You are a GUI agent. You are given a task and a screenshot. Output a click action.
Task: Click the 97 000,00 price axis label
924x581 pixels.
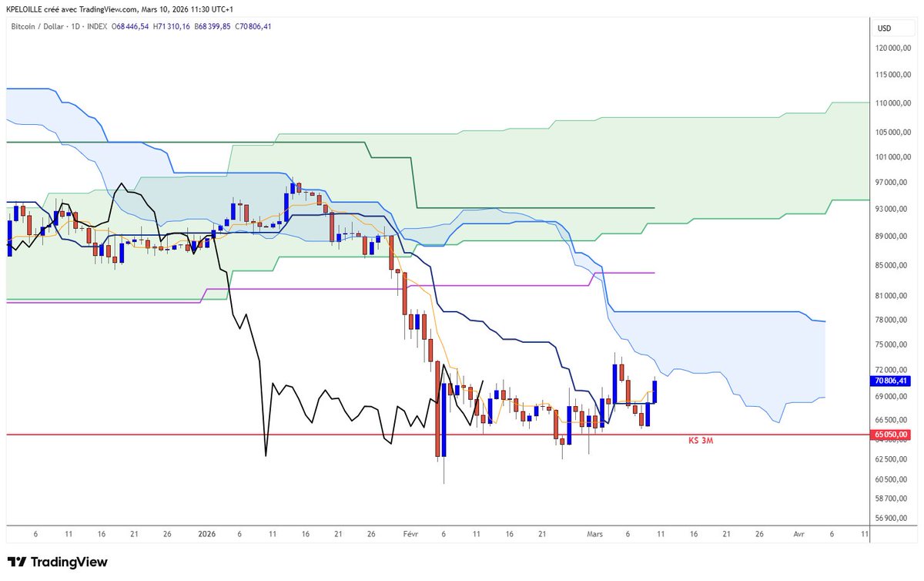point(892,183)
